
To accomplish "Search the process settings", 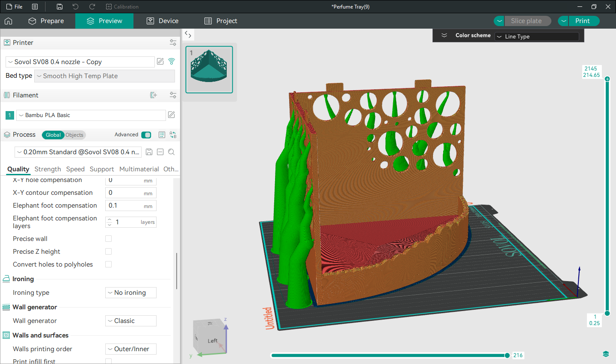I will point(171,152).
